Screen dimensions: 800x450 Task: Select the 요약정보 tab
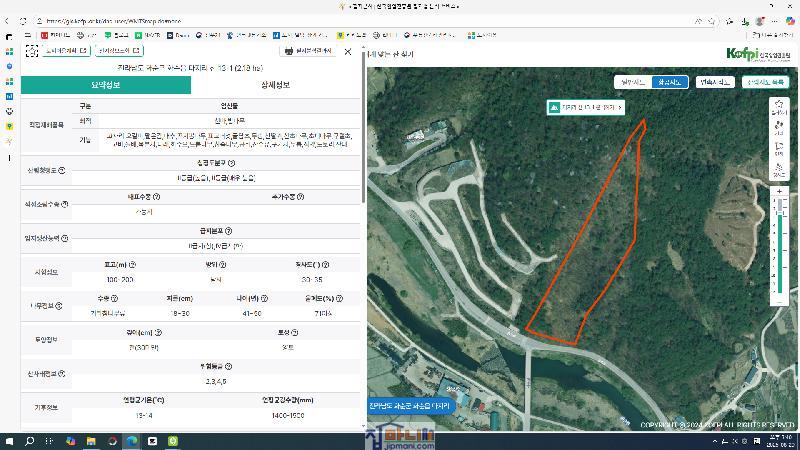[x=105, y=85]
